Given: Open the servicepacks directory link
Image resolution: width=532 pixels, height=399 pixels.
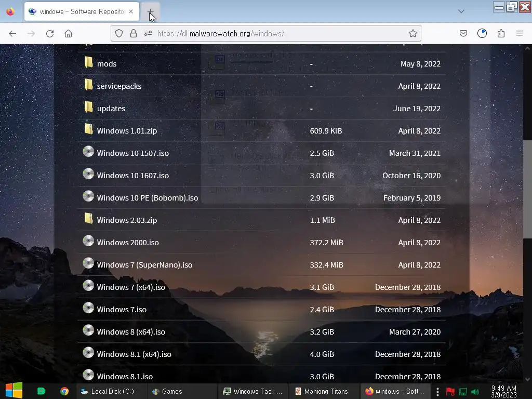Looking at the screenshot, I should coord(119,86).
